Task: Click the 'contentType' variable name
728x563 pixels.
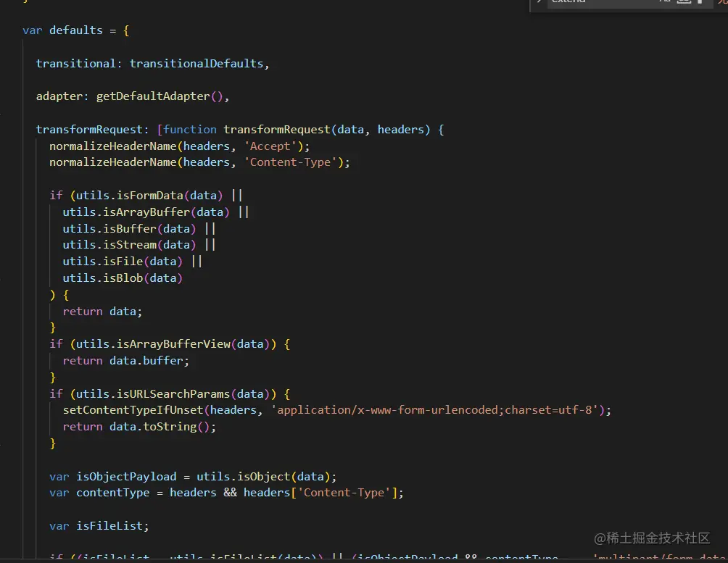Action: (x=113, y=493)
